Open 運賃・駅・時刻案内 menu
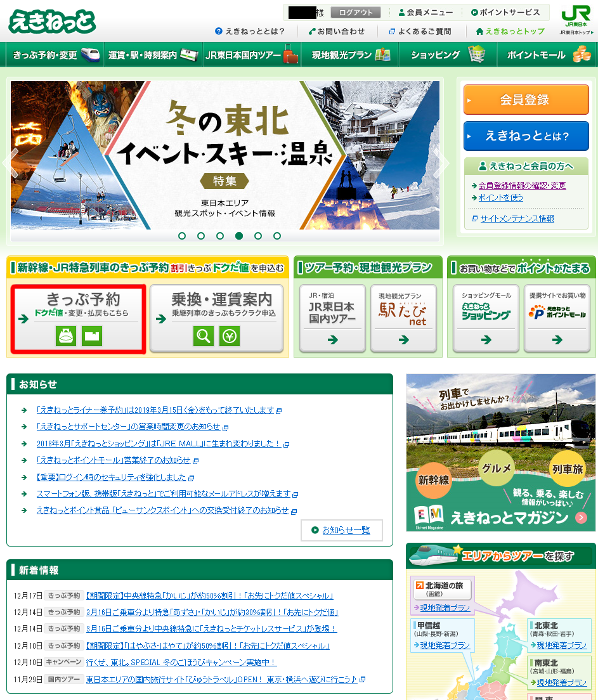Screen dimensions: 598x700 click(153, 55)
